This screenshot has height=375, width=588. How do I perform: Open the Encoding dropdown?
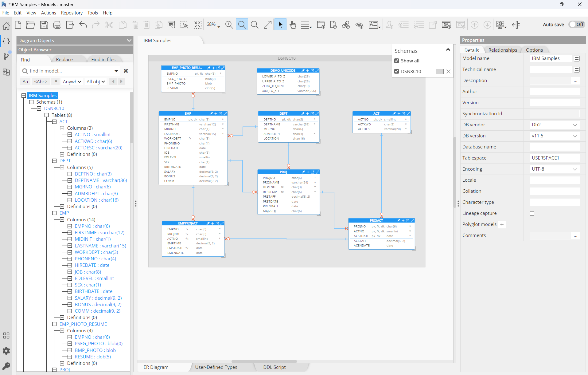pos(554,169)
